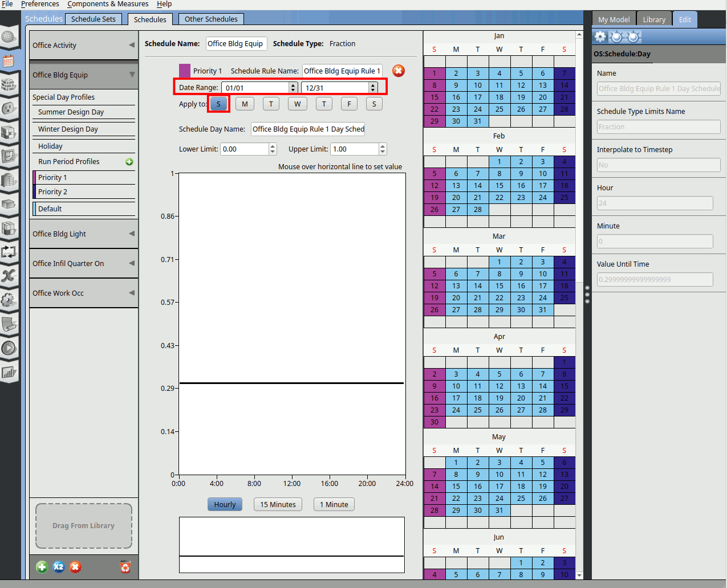The width and height of the screenshot is (727, 588).
Task: Toggle Monday in the Apply to days
Action: (x=245, y=104)
